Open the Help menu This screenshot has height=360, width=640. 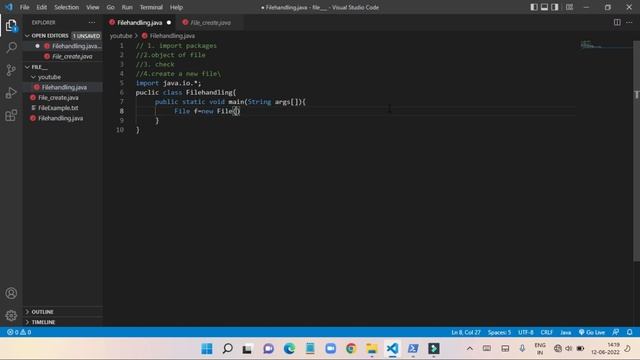coord(176,7)
